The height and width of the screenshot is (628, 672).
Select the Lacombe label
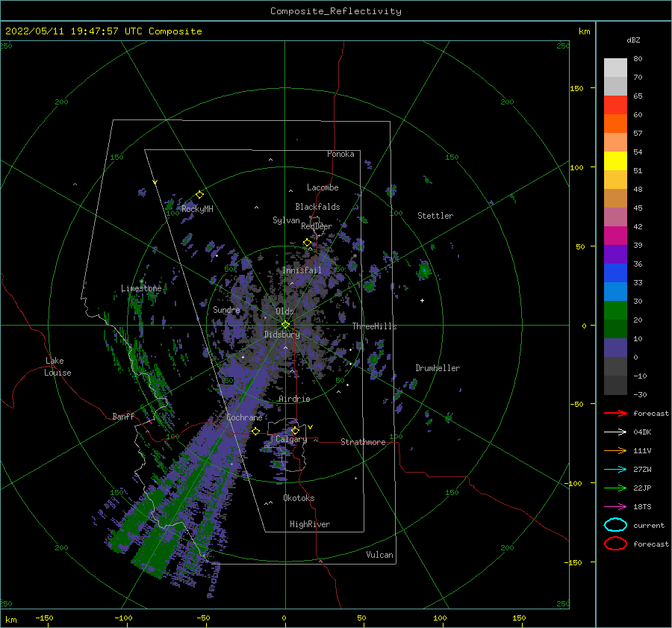click(323, 187)
